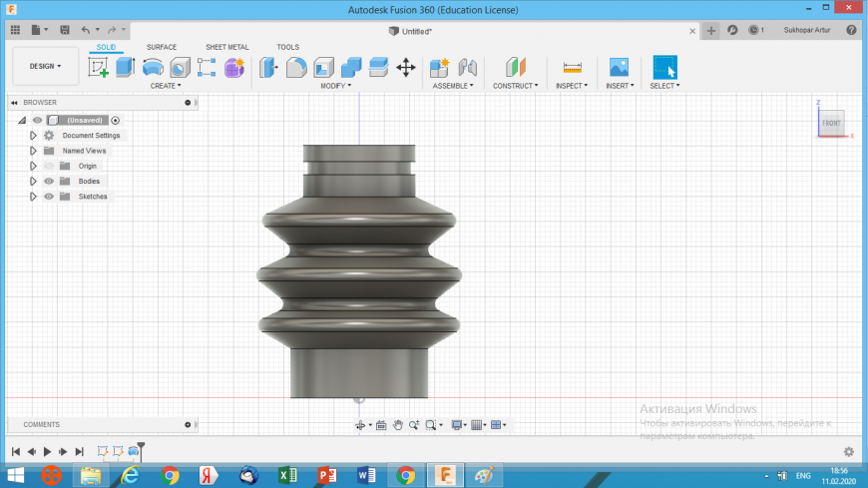The image size is (868, 488).
Task: Select the Fillet tool
Action: click(x=296, y=68)
